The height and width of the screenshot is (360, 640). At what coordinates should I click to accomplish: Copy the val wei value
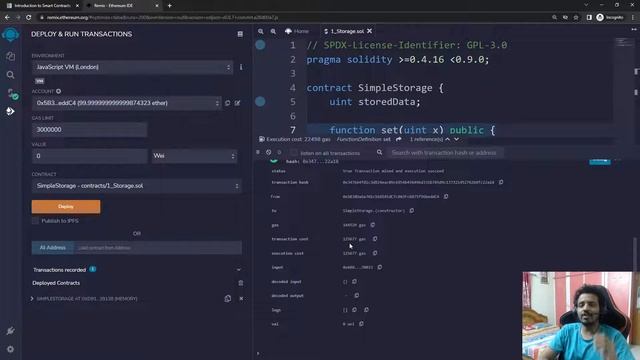361,324
